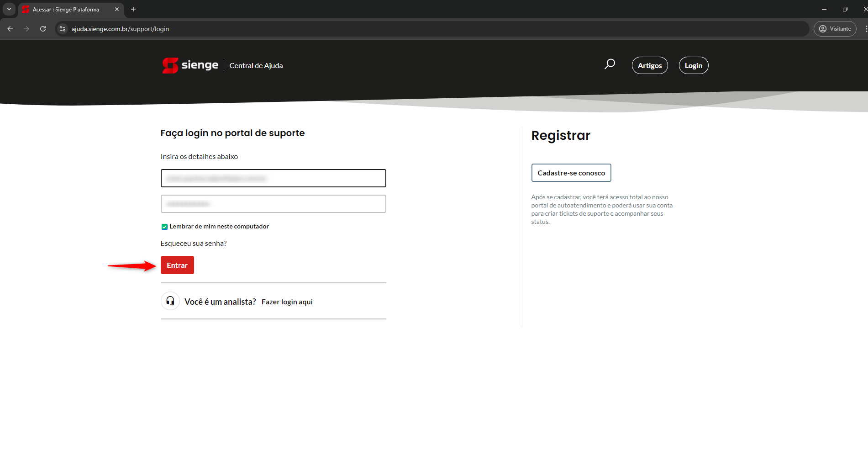Click the headset analyst icon
Viewport: 868px width, 467px height.
[x=170, y=301]
